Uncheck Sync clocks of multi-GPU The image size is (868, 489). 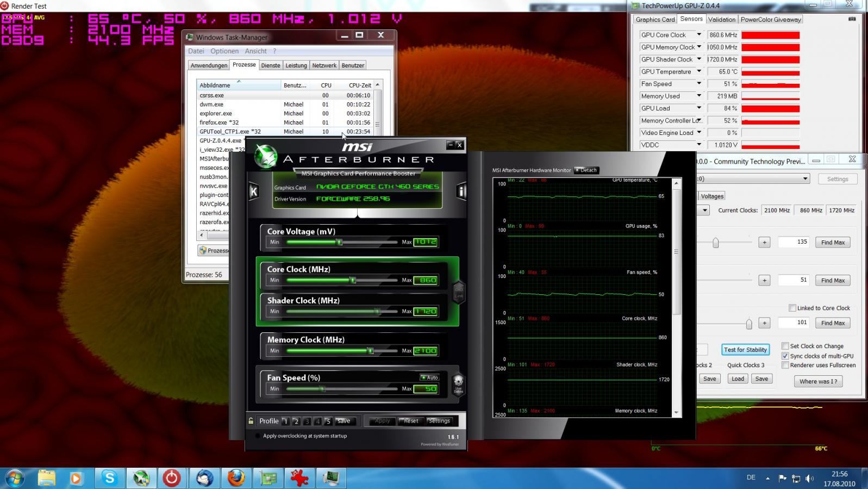pos(785,356)
